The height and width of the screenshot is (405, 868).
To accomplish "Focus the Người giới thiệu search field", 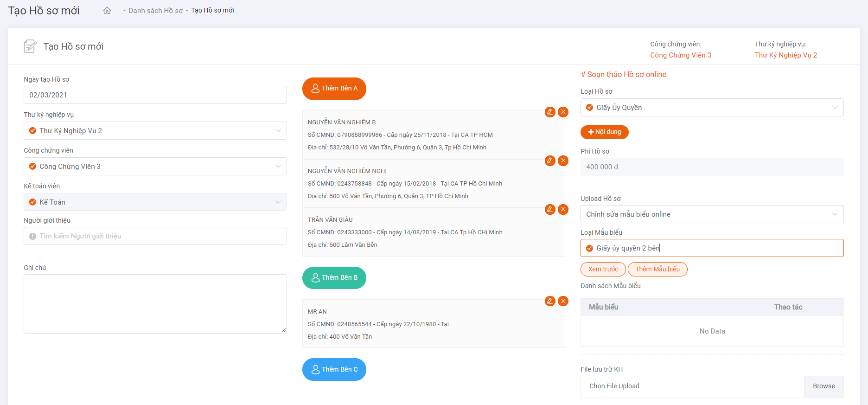I will 155,236.
